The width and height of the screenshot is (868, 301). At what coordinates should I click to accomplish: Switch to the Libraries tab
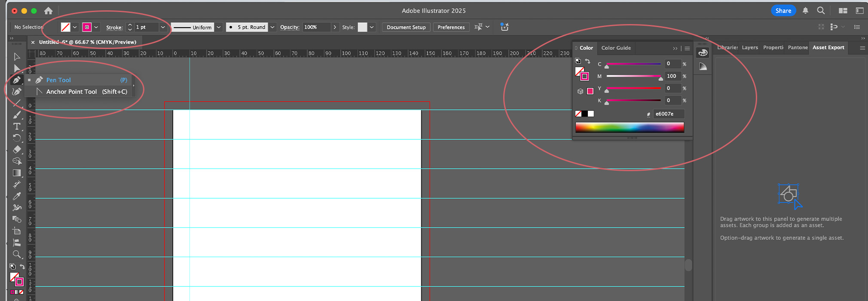[727, 48]
